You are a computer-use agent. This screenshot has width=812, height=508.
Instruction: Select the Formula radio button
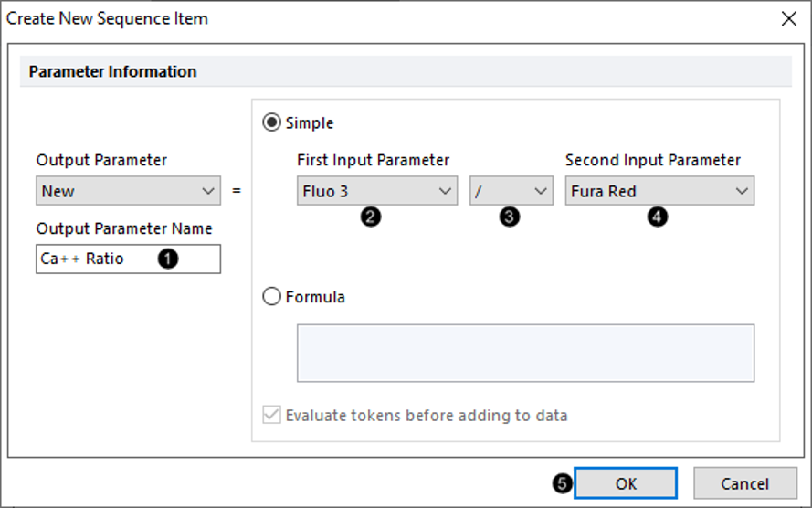(272, 297)
